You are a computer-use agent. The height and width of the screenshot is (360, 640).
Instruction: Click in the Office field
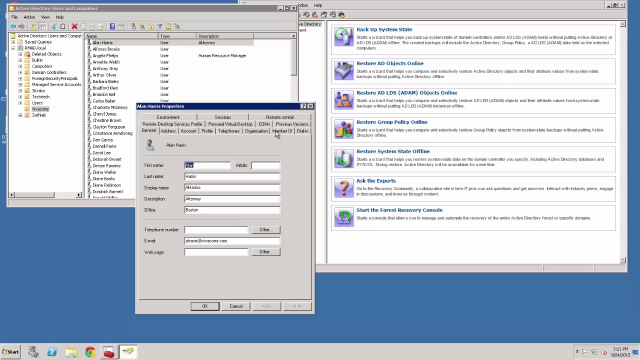[x=232, y=210]
